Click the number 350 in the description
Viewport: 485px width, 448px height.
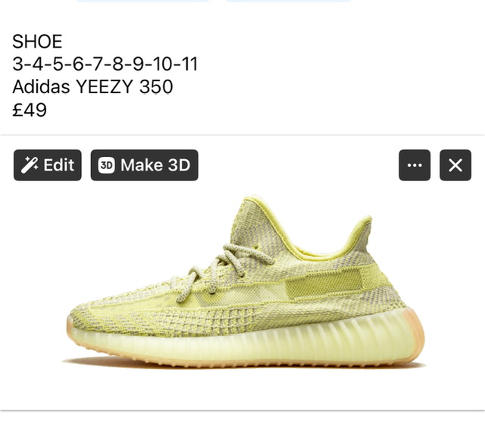click(x=156, y=86)
